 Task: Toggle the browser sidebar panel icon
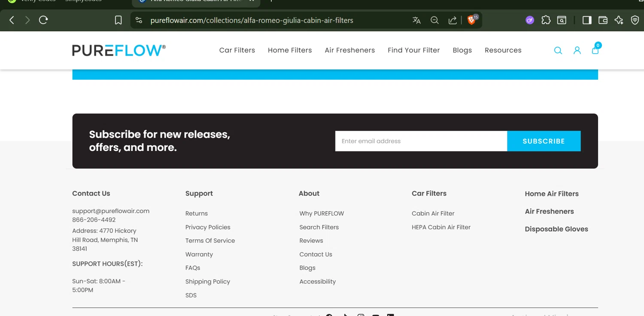tap(587, 20)
